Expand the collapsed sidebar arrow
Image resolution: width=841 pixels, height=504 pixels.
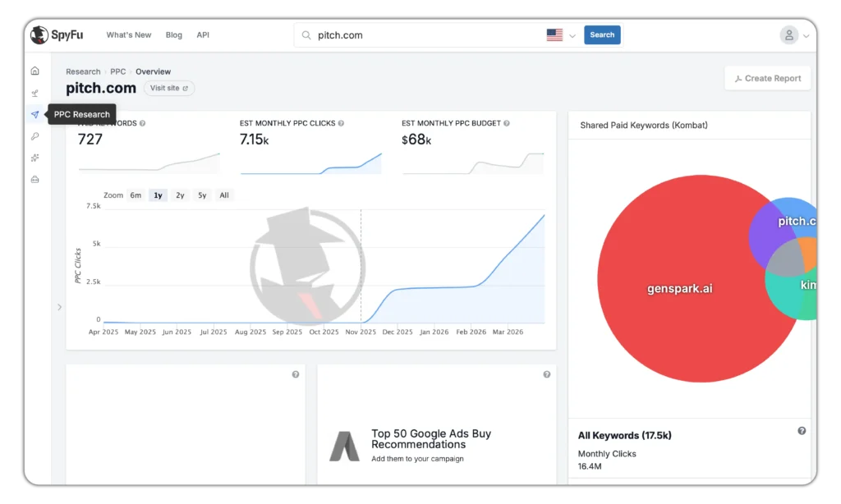coord(59,307)
